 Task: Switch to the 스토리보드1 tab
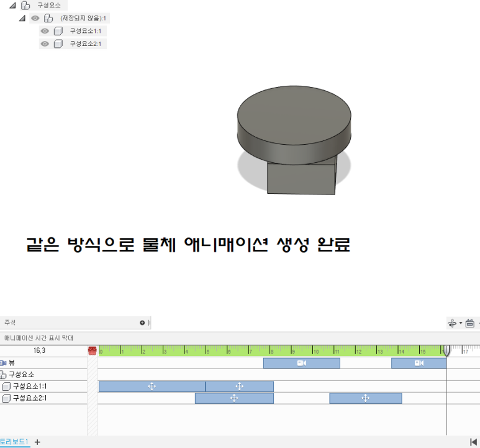[x=14, y=442]
